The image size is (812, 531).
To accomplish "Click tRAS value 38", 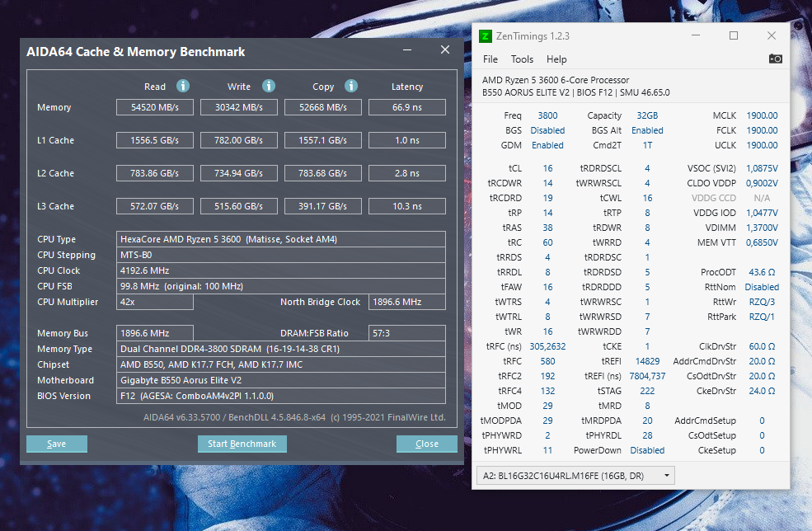I will pos(547,228).
